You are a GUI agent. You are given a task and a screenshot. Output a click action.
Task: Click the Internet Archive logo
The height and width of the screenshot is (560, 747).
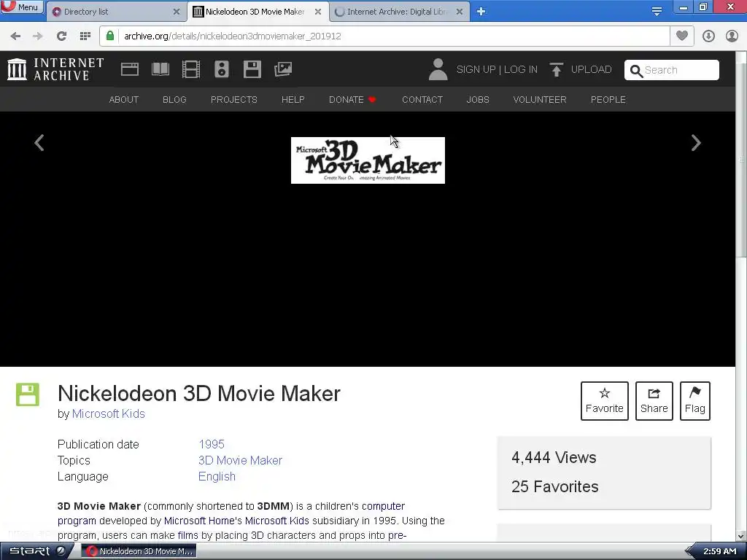pyautogui.click(x=55, y=69)
